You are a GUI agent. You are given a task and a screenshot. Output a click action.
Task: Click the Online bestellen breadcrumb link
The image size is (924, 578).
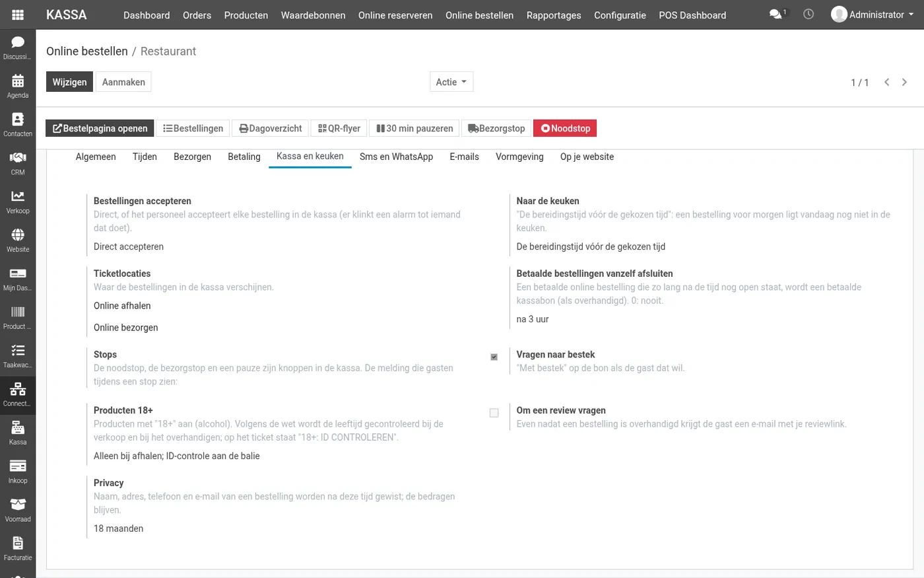tap(87, 51)
